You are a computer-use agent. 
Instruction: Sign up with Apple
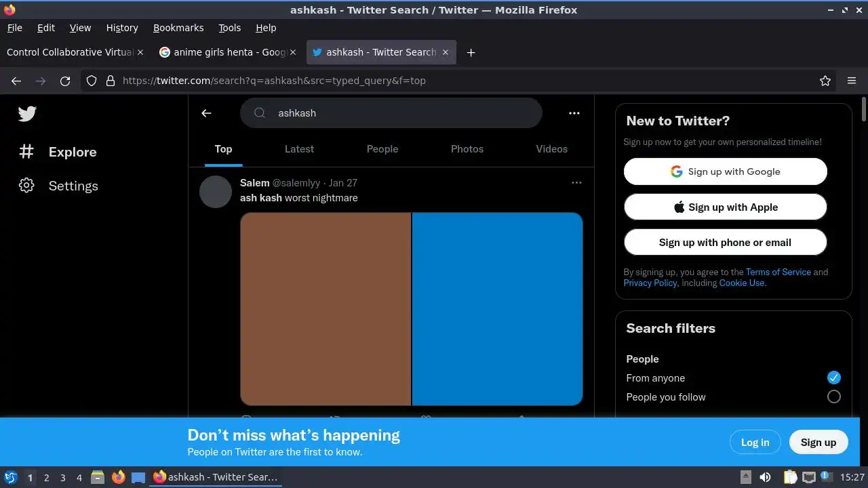point(726,207)
